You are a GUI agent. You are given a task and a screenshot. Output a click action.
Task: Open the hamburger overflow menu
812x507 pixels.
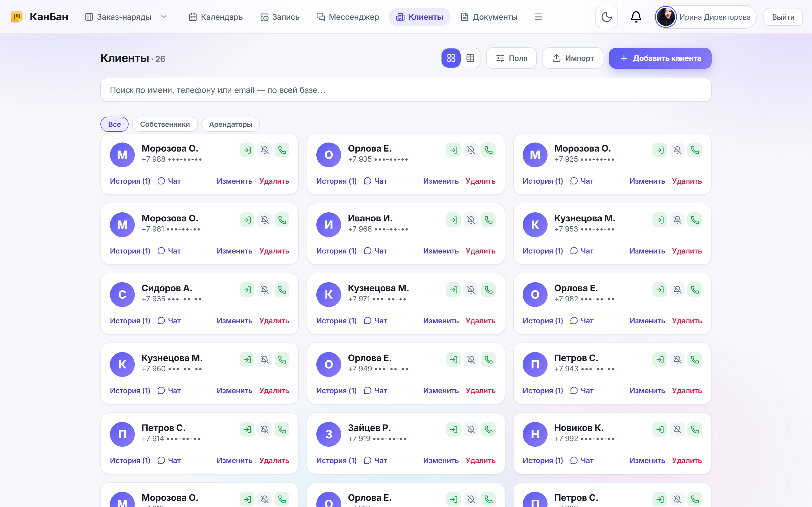click(538, 17)
